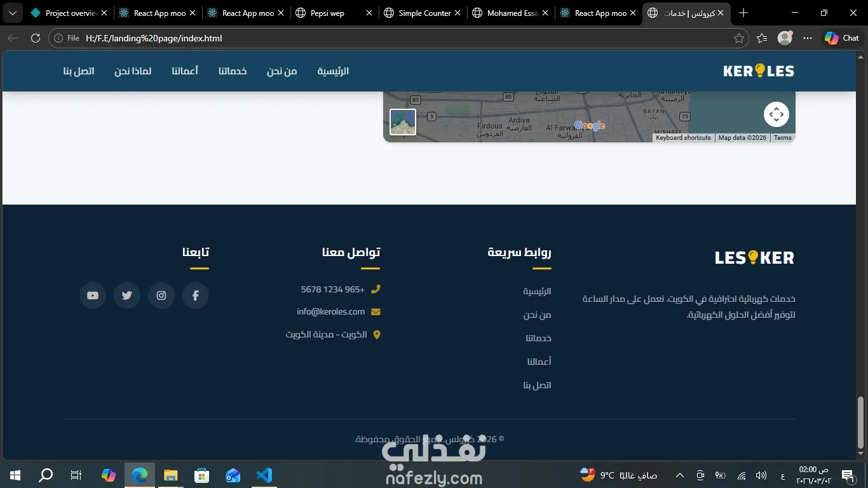
Task: Open the weather widget showing 9°C
Action: click(618, 475)
